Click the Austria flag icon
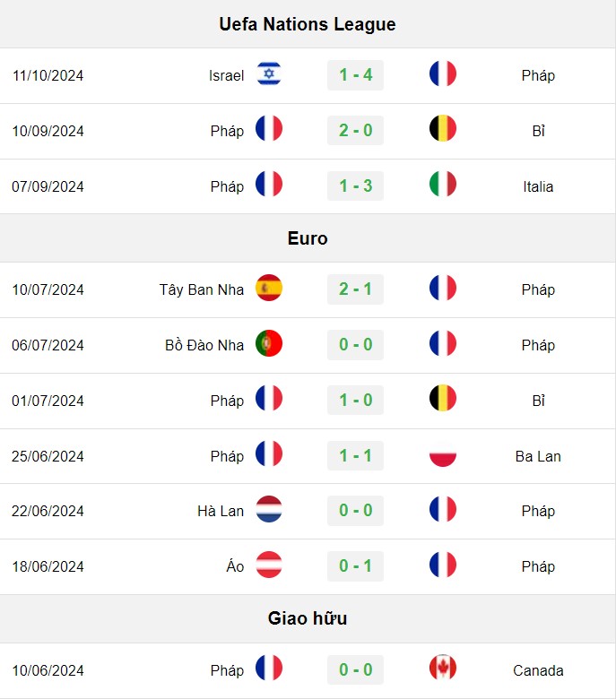 (x=269, y=565)
